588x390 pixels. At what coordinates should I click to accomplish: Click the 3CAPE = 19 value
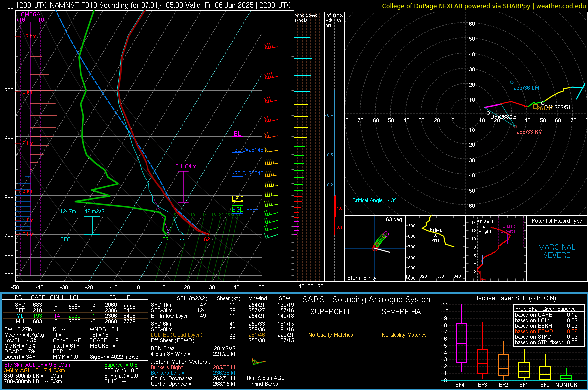click(104, 340)
